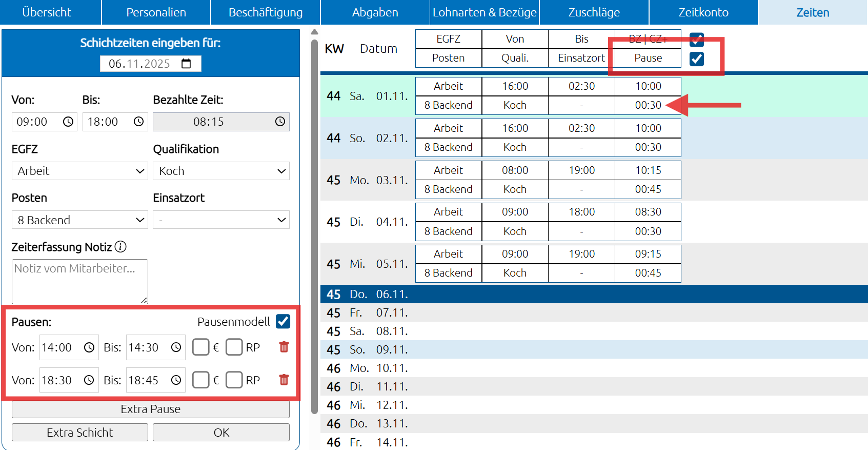Click the info icon beside Zeiterfassung Notiz
This screenshot has height=450, width=868.
tap(120, 247)
